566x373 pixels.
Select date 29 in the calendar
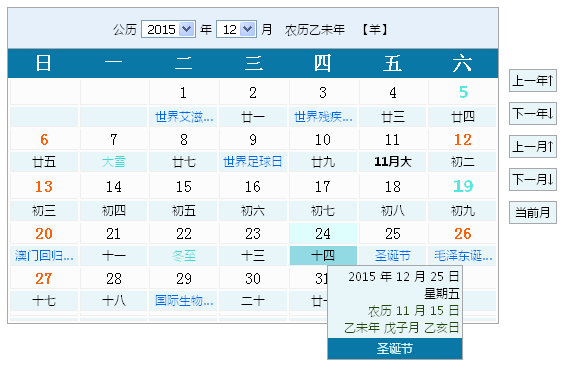[x=183, y=278]
